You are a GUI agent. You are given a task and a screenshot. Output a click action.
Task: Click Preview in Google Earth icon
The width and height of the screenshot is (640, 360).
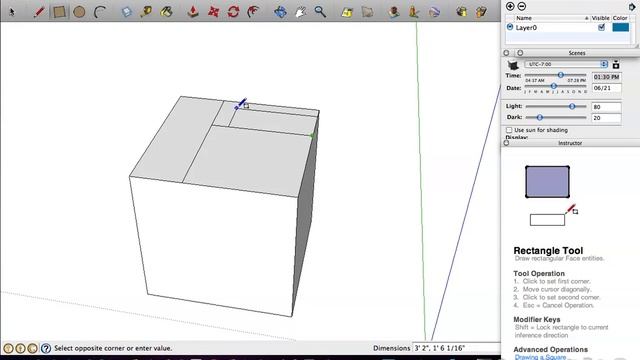tap(434, 12)
